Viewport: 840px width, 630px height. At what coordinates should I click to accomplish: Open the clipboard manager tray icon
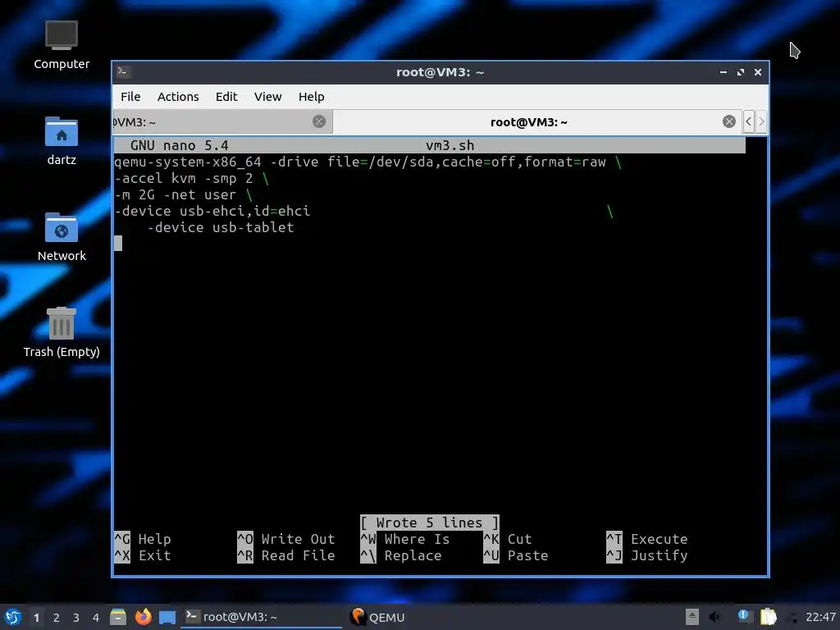[768, 617]
